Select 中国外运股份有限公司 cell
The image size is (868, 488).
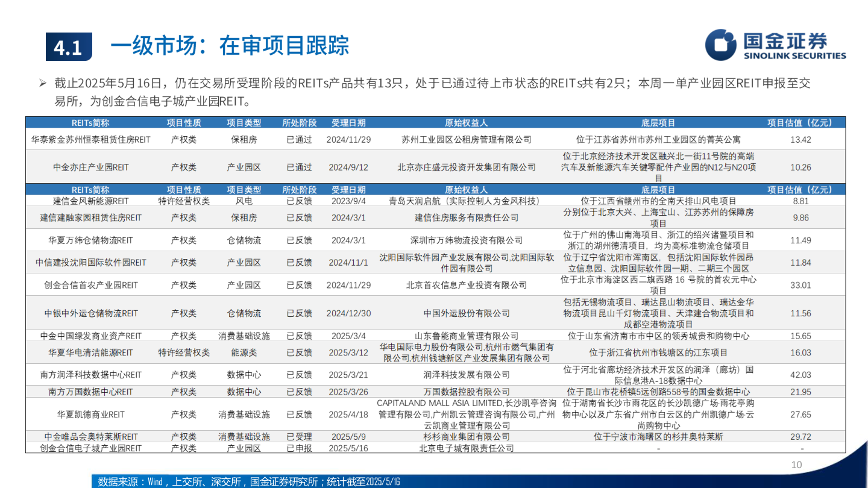point(467,313)
